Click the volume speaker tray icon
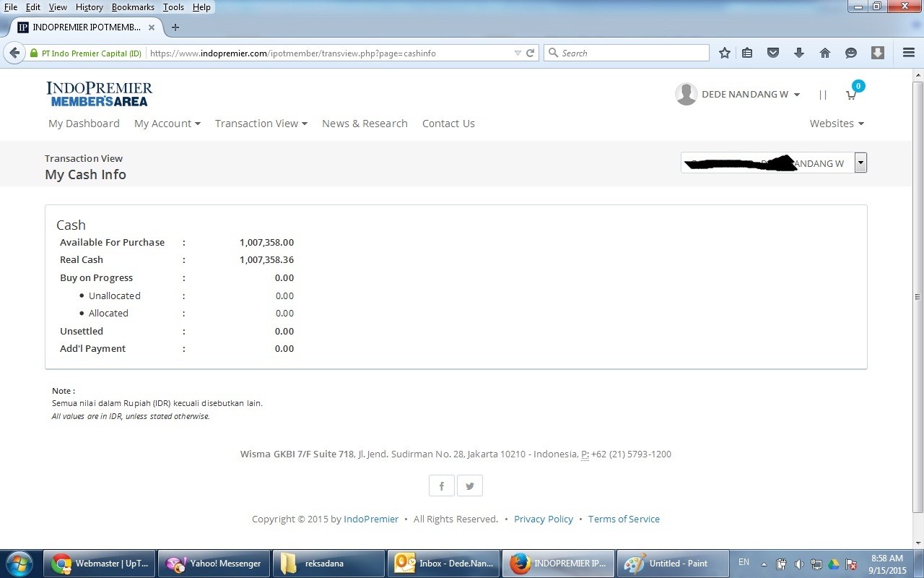 coord(799,564)
